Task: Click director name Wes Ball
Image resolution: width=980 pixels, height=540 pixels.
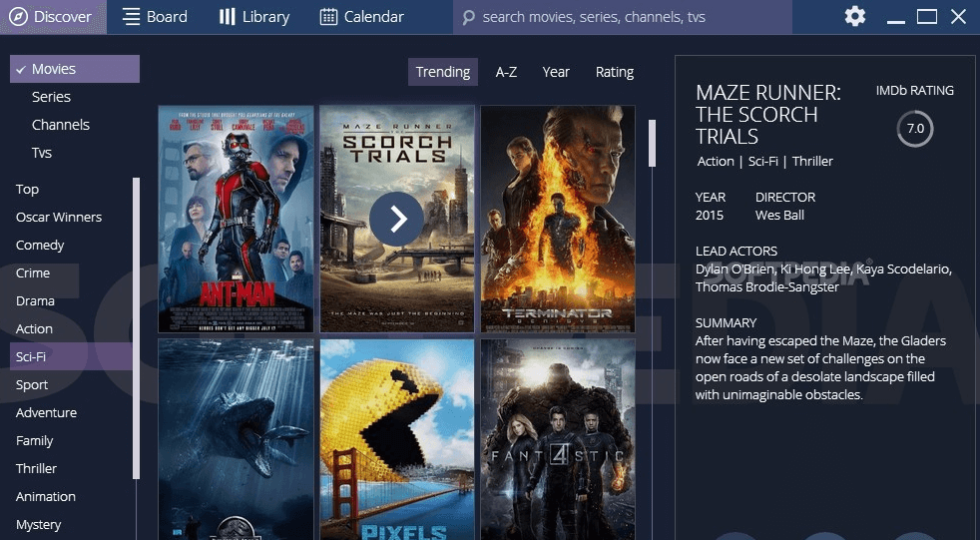Action: [x=779, y=215]
